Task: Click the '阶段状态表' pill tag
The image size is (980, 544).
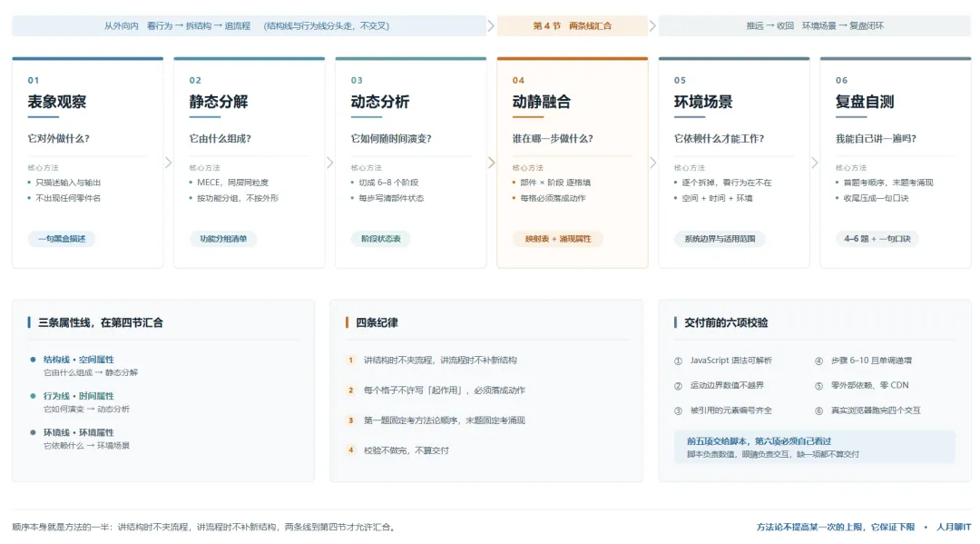Action: tap(380, 239)
